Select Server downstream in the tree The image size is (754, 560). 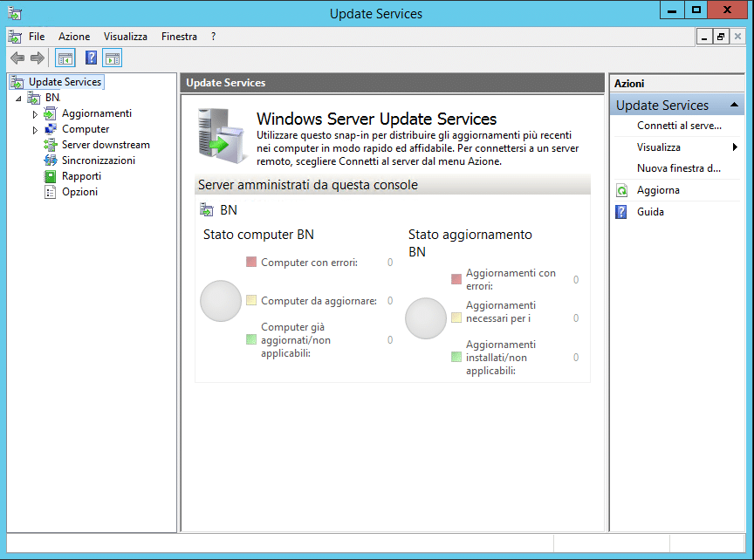coord(106,145)
